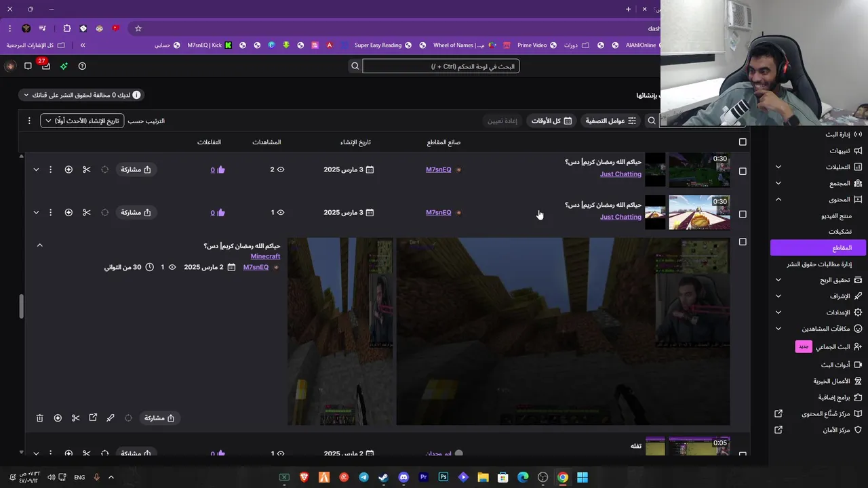Open Telegram from the taskbar
The height and width of the screenshot is (488, 868).
point(364,477)
